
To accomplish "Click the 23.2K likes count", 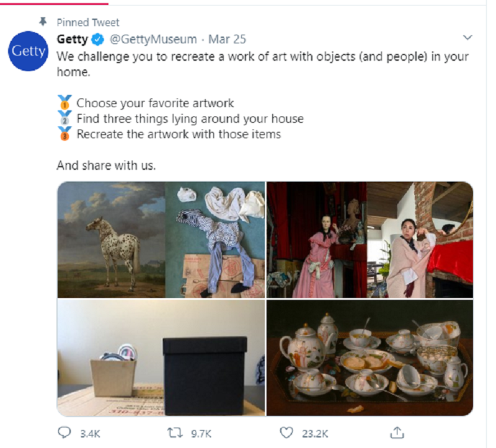I will pos(316,433).
